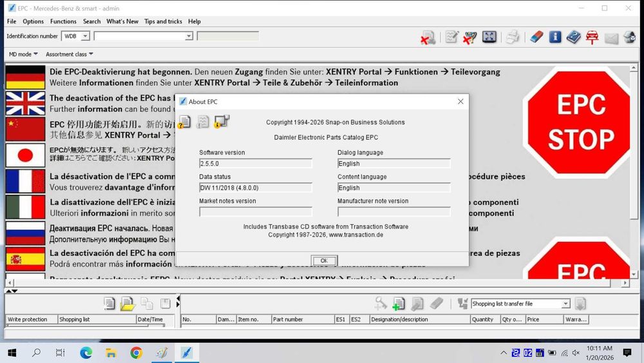
Task: Click the Quantity column header
Action: [485, 319]
